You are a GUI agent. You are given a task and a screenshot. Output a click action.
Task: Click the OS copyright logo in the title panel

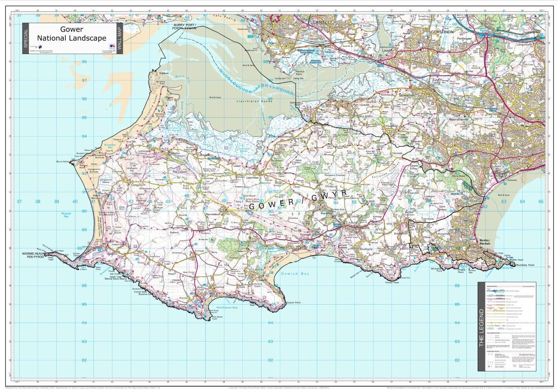[112, 47]
